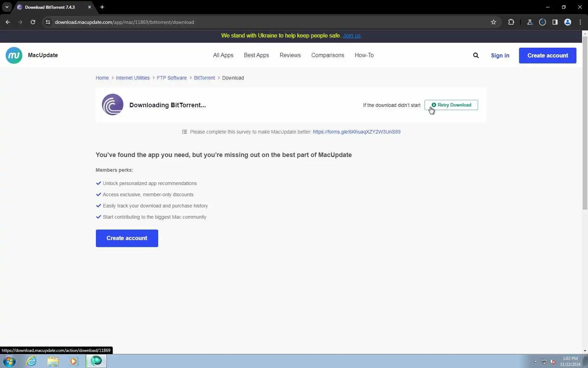Bookmark this page with star icon
This screenshot has height=368, width=588.
[493, 22]
